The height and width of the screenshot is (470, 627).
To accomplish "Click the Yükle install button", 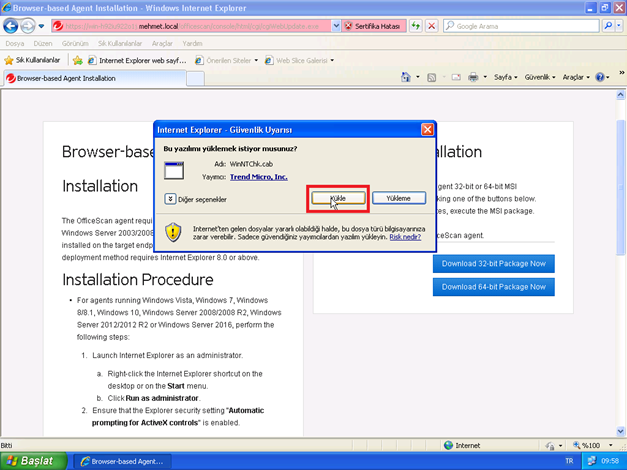I will pyautogui.click(x=338, y=198).
